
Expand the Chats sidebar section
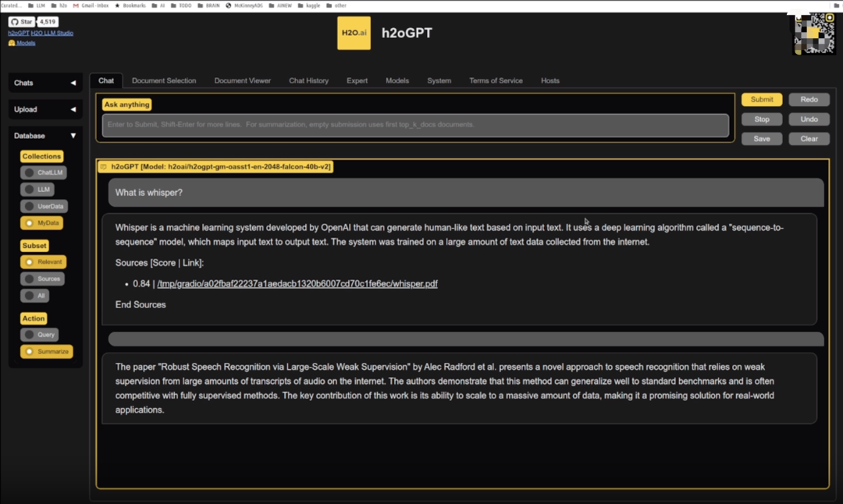pyautogui.click(x=45, y=83)
